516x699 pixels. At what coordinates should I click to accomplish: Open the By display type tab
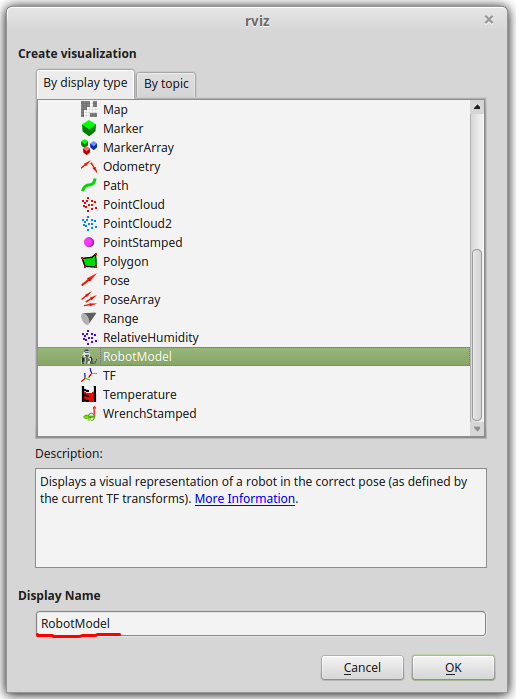click(85, 83)
